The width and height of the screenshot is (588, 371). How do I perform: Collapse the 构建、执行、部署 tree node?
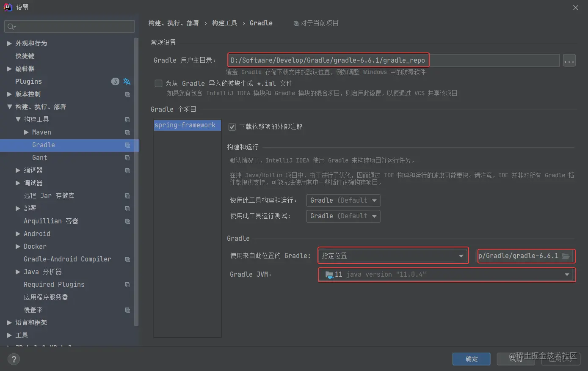tap(9, 107)
